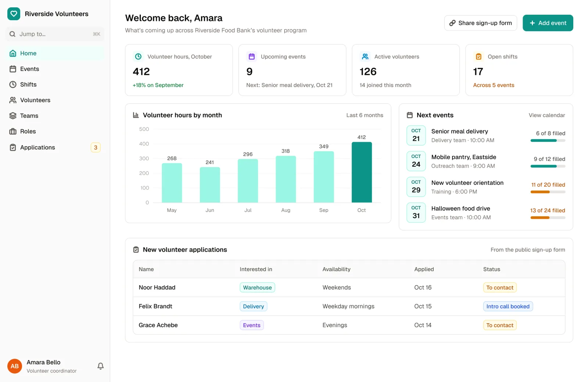This screenshot has height=382, width=588.
Task: Click the Shifts clock icon in sidebar
Action: (x=13, y=84)
